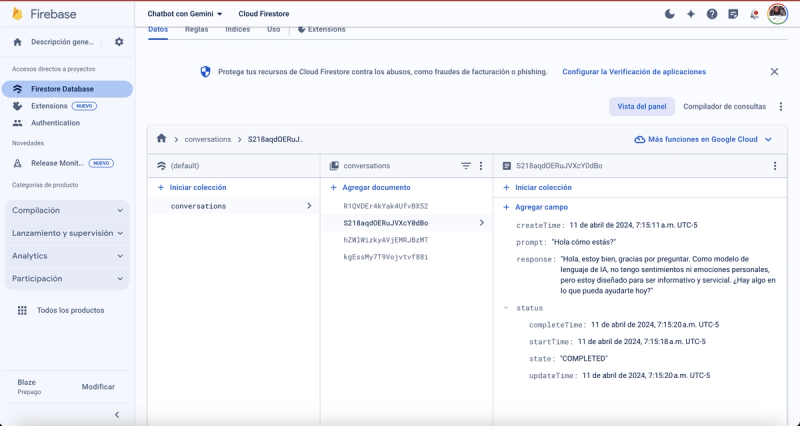Collapse the status field map
The image size is (800, 426).
coord(506,308)
